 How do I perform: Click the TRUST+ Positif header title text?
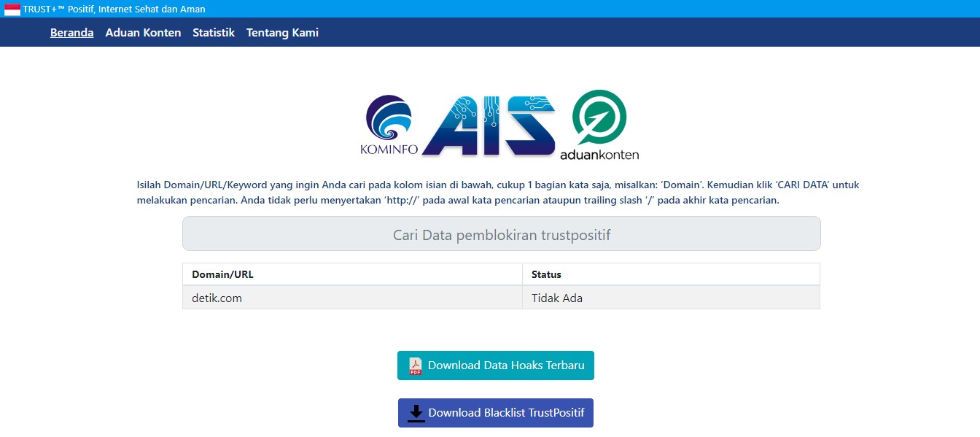[114, 9]
